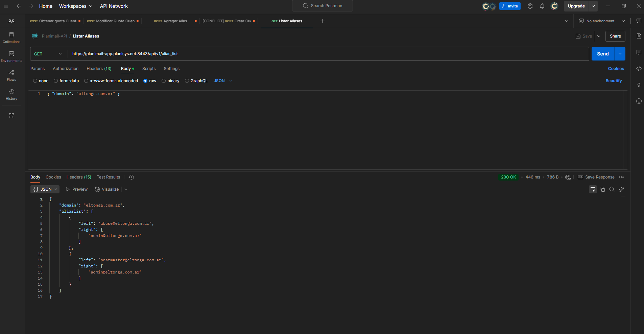Open the code snippet icon in right sidebar
This screenshot has height=334, width=644.
click(x=639, y=69)
